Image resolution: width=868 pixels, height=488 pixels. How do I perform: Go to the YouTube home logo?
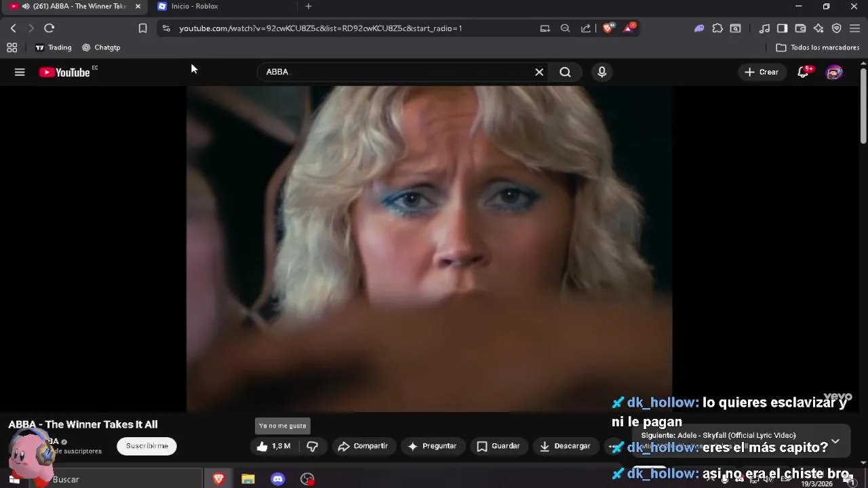coord(65,73)
